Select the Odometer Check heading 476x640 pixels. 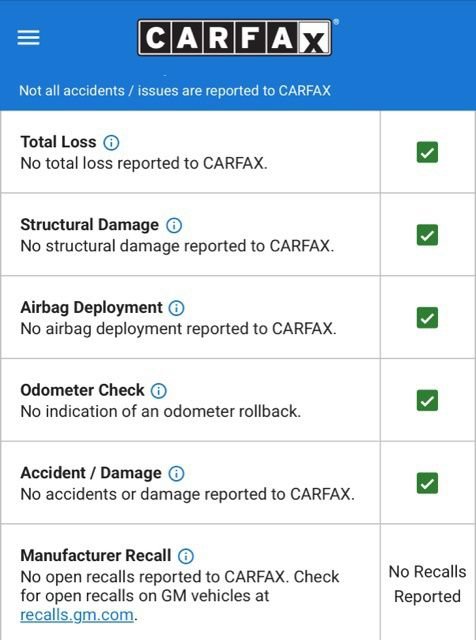(82, 390)
